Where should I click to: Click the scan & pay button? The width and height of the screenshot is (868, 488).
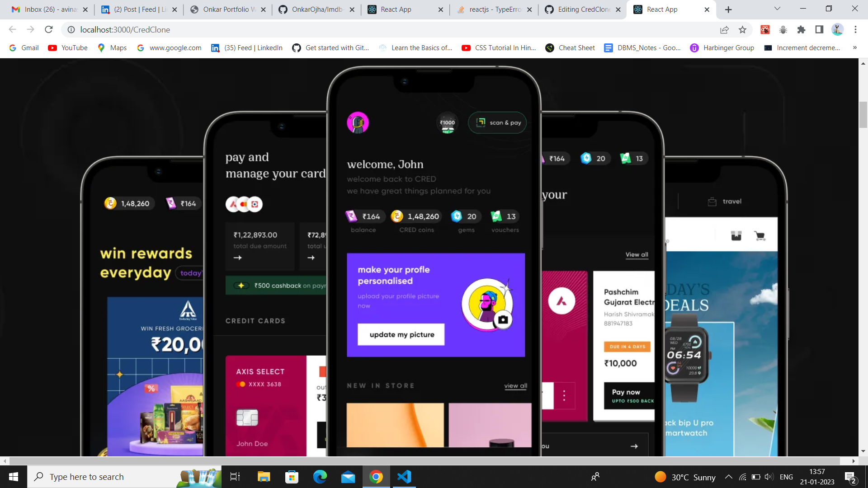point(497,122)
